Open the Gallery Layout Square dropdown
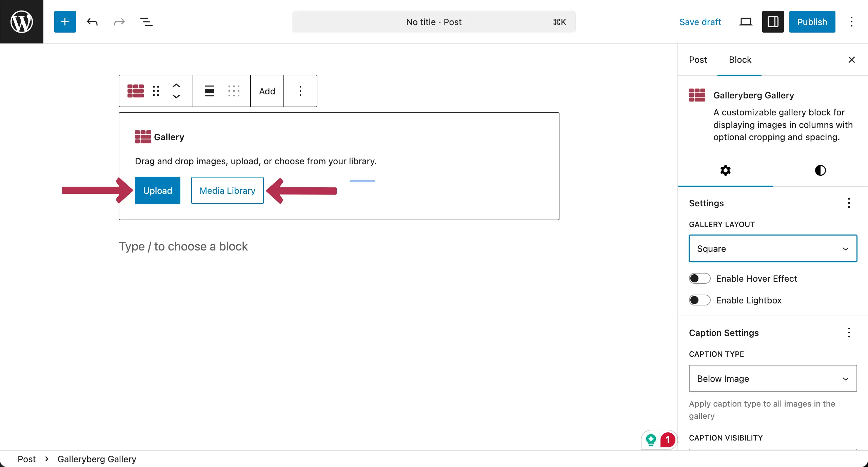The width and height of the screenshot is (868, 467). pos(773,249)
